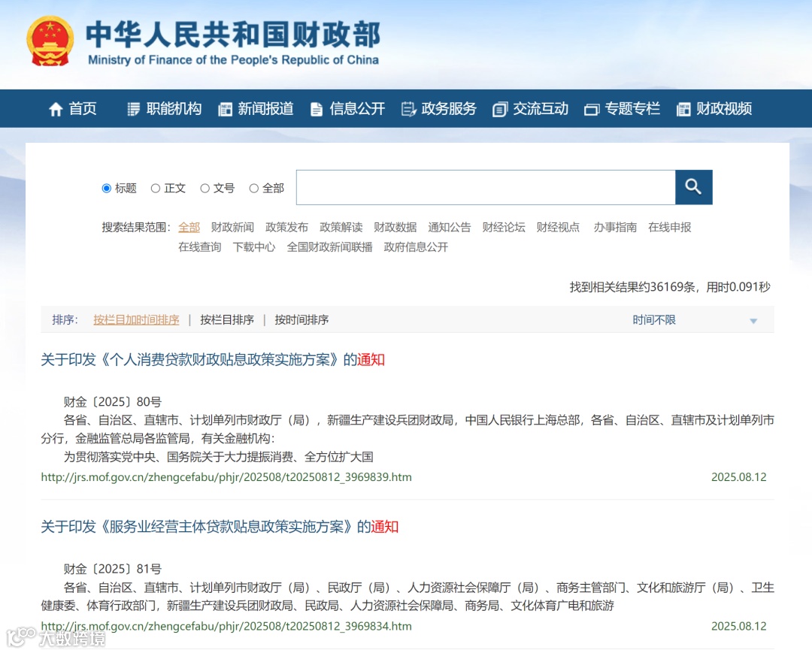Screen dimensions: 812x653
Task: Filter results by 全部 scope
Action: (189, 227)
